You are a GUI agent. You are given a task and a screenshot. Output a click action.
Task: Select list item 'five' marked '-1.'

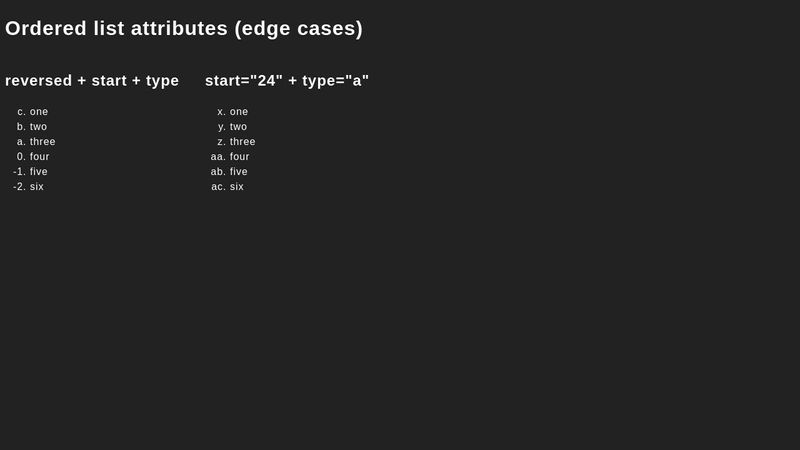tap(39, 172)
